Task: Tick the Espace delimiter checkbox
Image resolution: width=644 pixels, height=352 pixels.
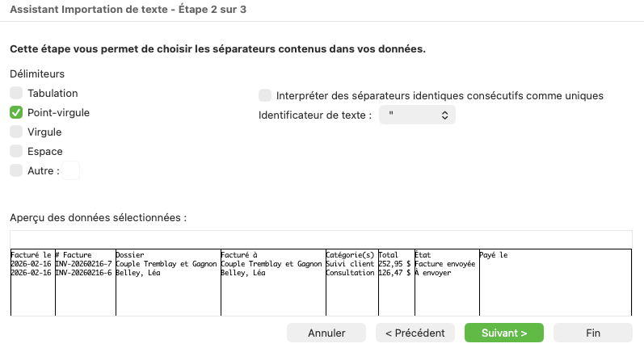Action: [x=16, y=151]
